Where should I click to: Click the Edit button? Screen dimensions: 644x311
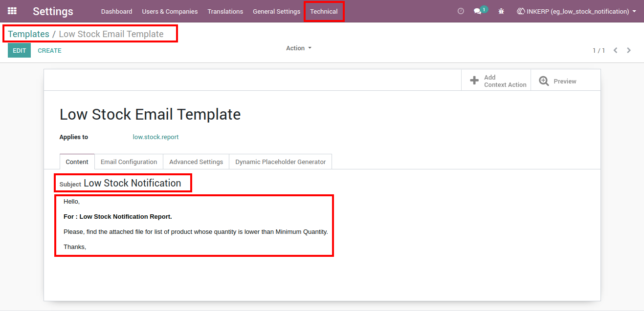pyautogui.click(x=19, y=50)
